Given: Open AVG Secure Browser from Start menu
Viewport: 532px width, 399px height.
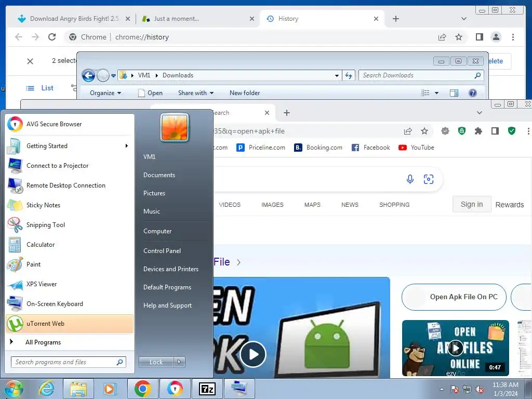Looking at the screenshot, I should tap(70, 124).
